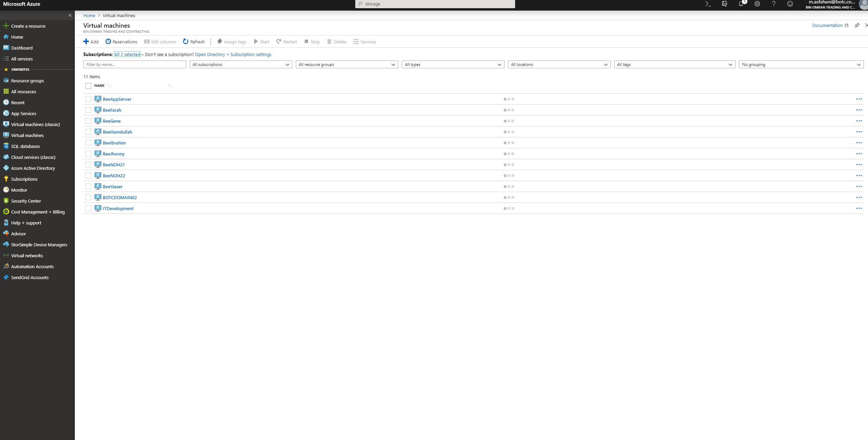Image resolution: width=868 pixels, height=440 pixels.
Task: Click the Add virtual machine button
Action: 91,42
